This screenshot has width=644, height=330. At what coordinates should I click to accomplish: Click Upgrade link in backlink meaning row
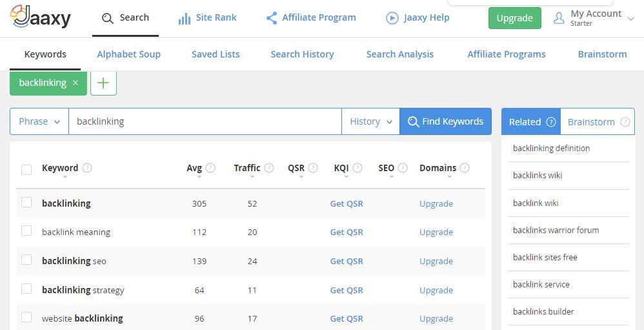(436, 232)
